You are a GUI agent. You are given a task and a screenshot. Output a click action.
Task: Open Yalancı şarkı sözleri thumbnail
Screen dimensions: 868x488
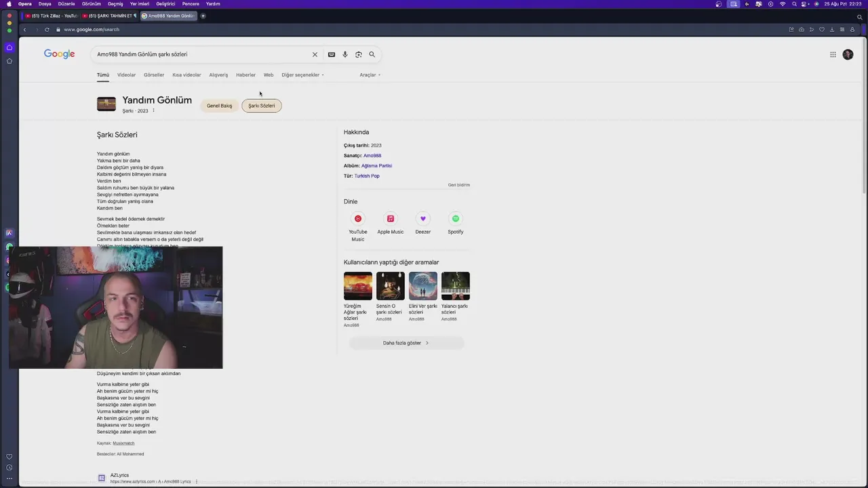[x=456, y=286]
